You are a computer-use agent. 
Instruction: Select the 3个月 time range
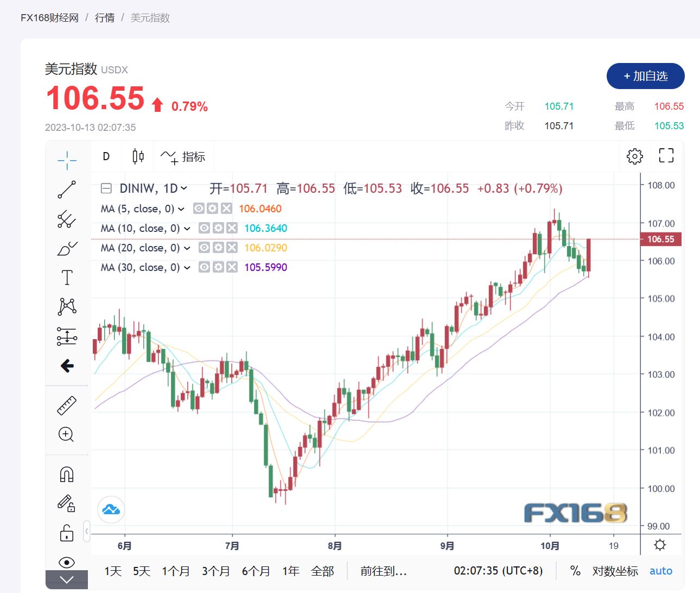(215, 571)
